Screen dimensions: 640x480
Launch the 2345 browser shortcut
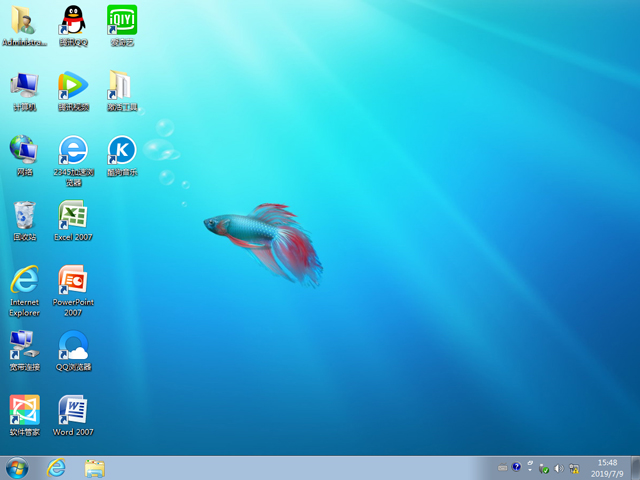pos(72,150)
